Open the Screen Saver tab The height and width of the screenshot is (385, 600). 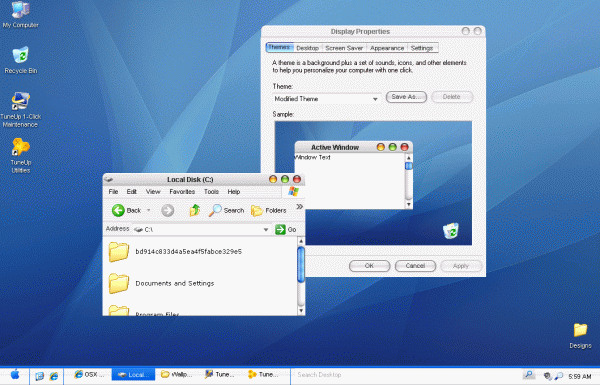click(x=344, y=48)
